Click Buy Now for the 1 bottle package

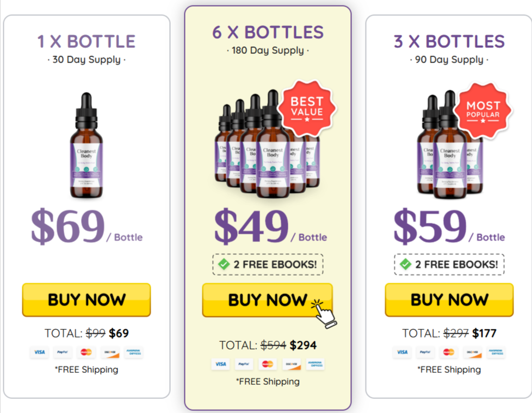(86, 300)
